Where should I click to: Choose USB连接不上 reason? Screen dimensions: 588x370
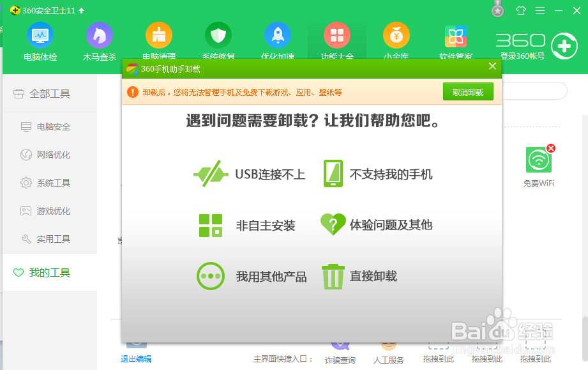(250, 174)
